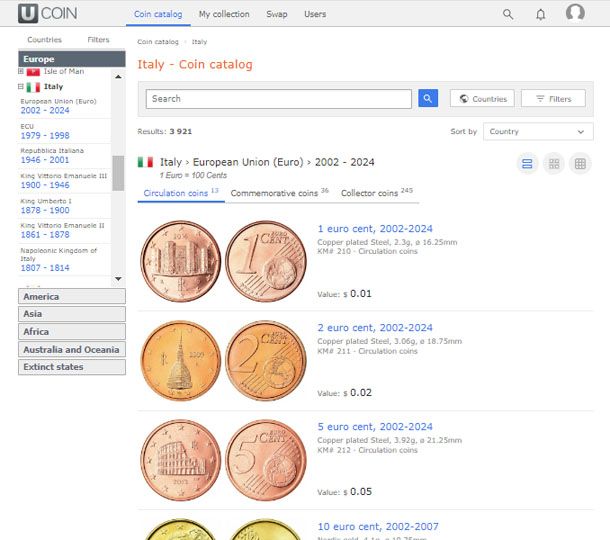Viewport: 610px width, 540px height.
Task: Open the uCoin logo home link
Action: pyautogui.click(x=47, y=13)
